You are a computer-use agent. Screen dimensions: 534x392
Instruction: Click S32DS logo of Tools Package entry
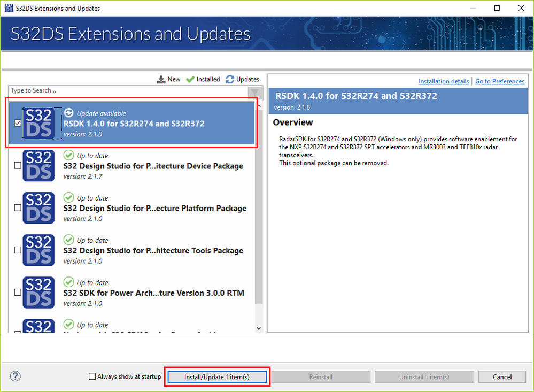38,250
